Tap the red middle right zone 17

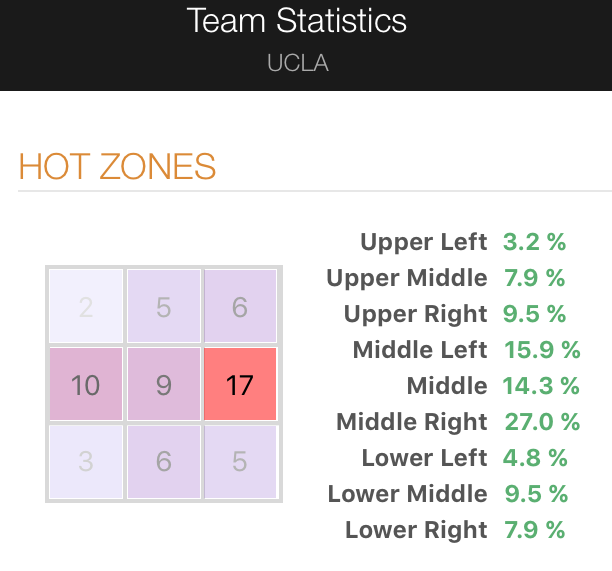pyautogui.click(x=240, y=384)
